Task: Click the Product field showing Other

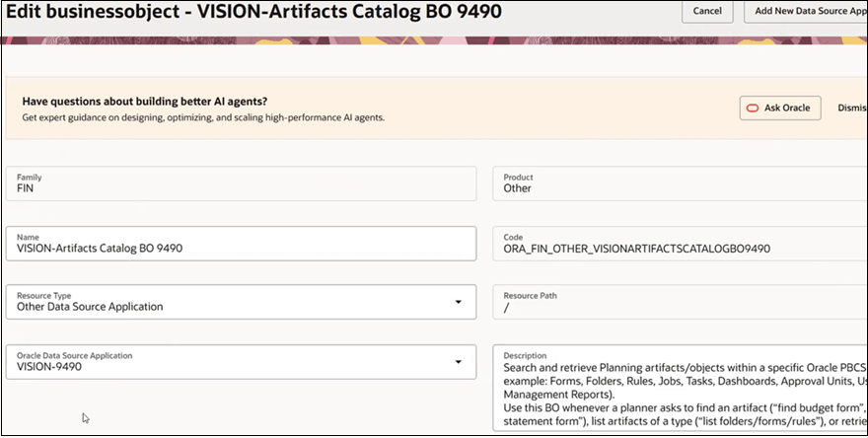Action: pos(680,183)
